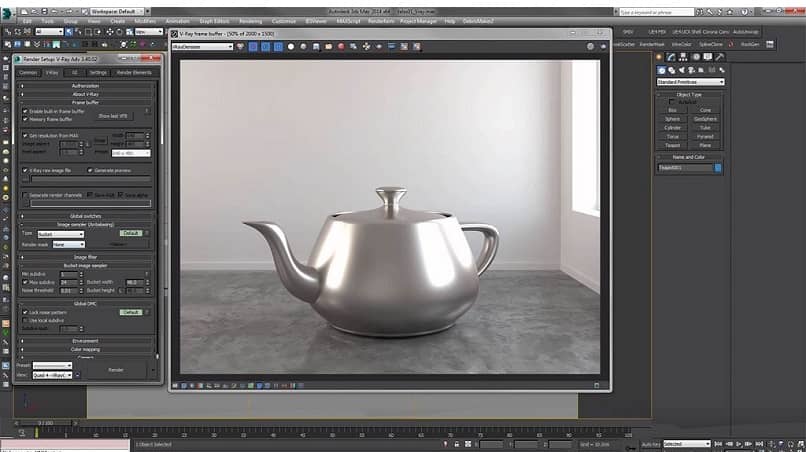This screenshot has width=806, height=452.
Task: Toggle Max subdivs checkbox
Action: [x=25, y=282]
